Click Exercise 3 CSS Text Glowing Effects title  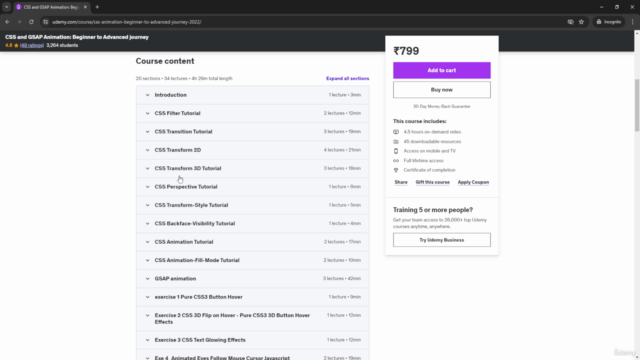coord(200,340)
